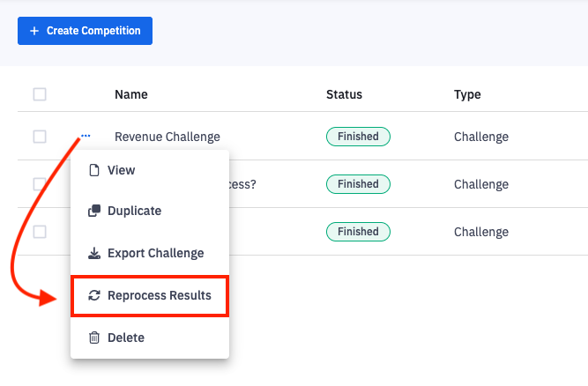The width and height of the screenshot is (588, 386).
Task: Sort by the Name column header
Action: pyautogui.click(x=131, y=94)
